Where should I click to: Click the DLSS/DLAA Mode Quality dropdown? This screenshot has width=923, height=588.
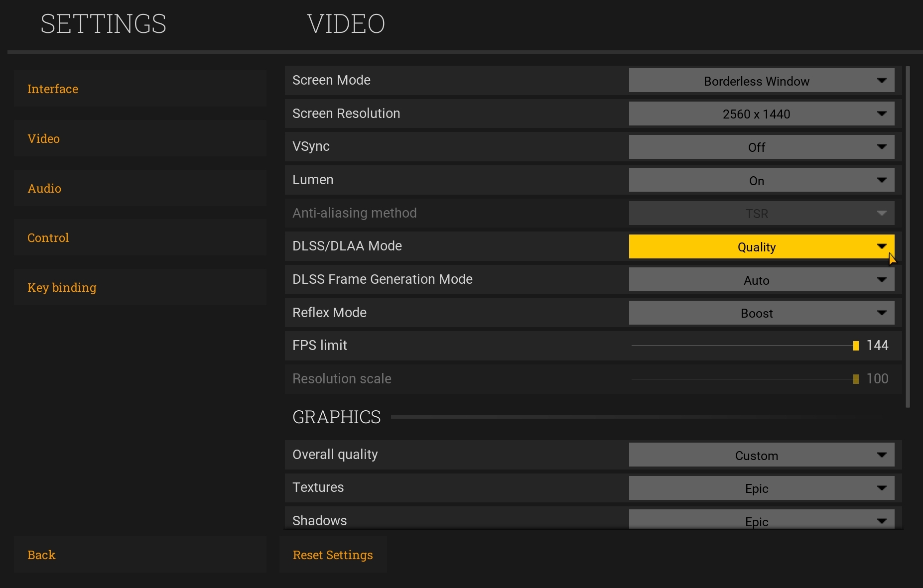pos(761,246)
